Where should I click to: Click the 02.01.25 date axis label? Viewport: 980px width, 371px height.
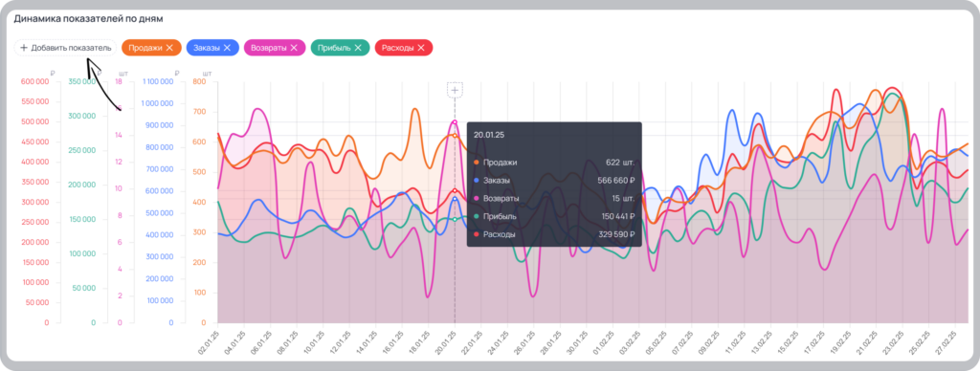click(x=208, y=343)
